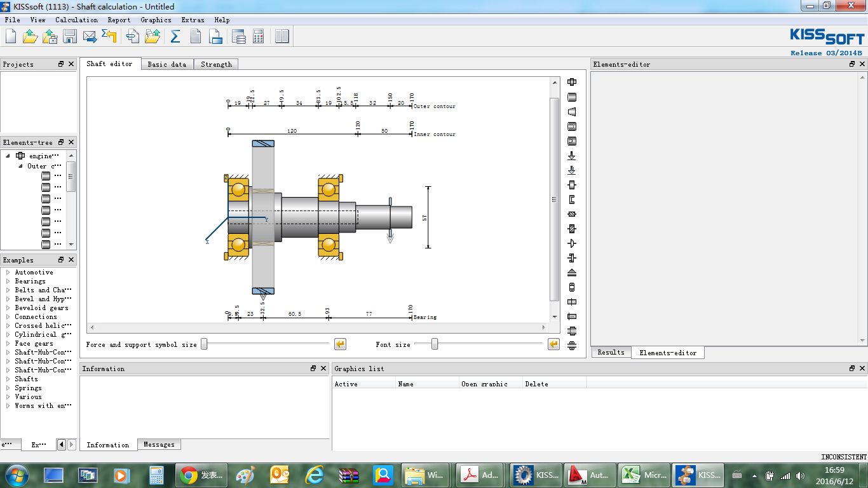Click the Open graphic column header
Screen dimensions: 868x488
tap(491, 384)
